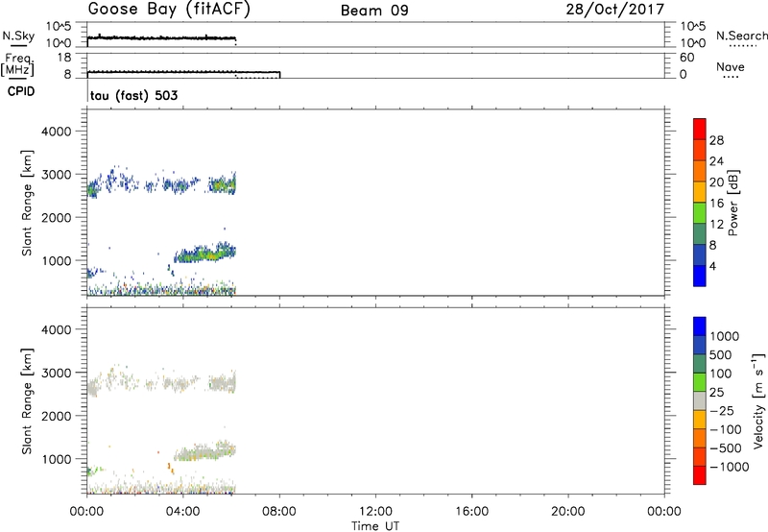The image size is (768, 532).
Task: Click the '1000' velocity scale value
Action: (725, 336)
